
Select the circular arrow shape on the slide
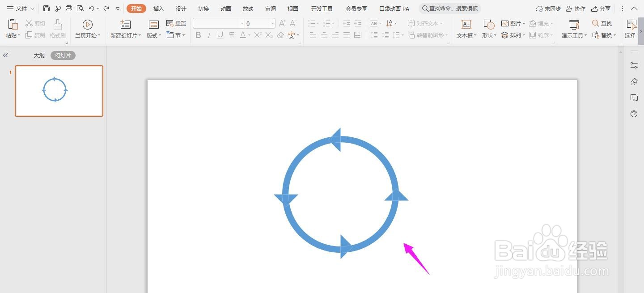[341, 194]
